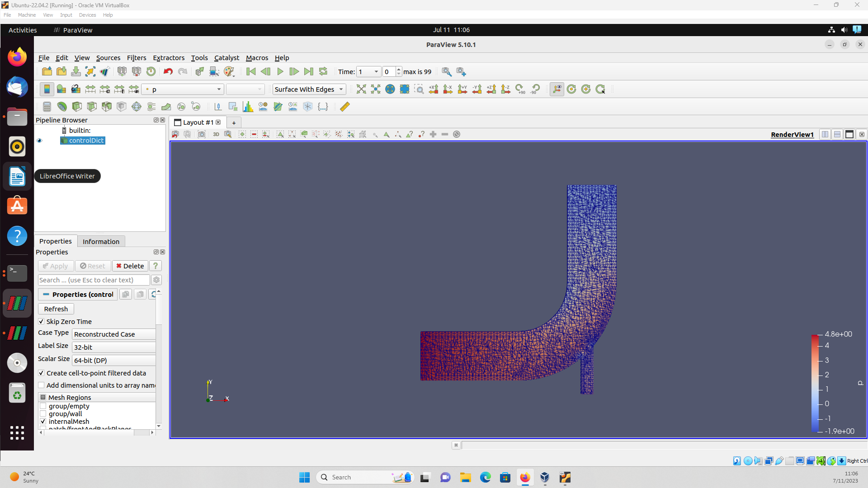Switch to the Information tab
868x488 pixels.
(x=101, y=241)
